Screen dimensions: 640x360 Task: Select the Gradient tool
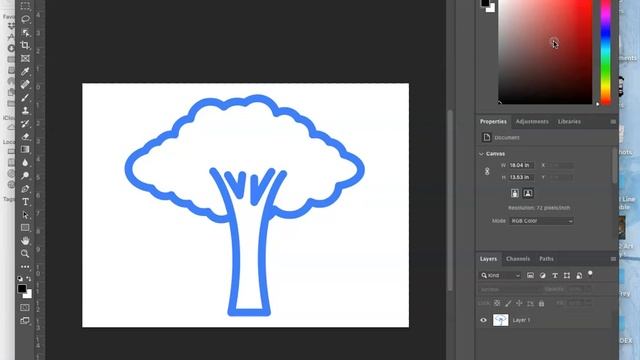pos(25,149)
